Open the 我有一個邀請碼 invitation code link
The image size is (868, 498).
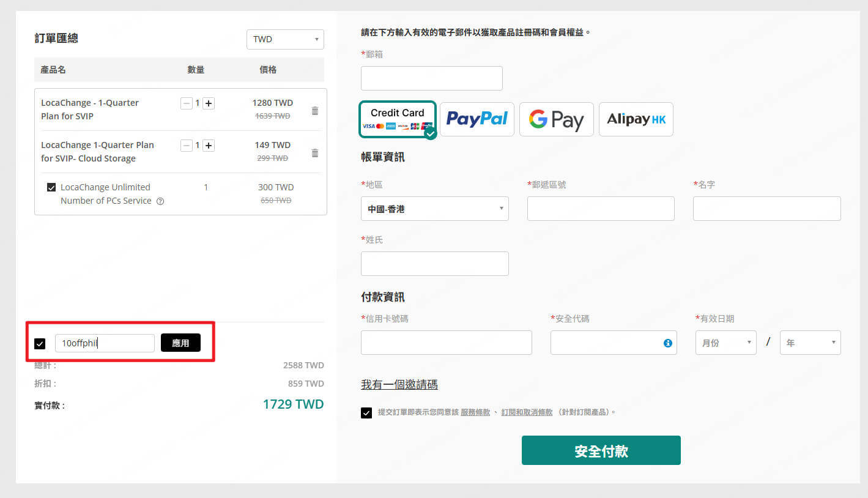[x=399, y=385]
